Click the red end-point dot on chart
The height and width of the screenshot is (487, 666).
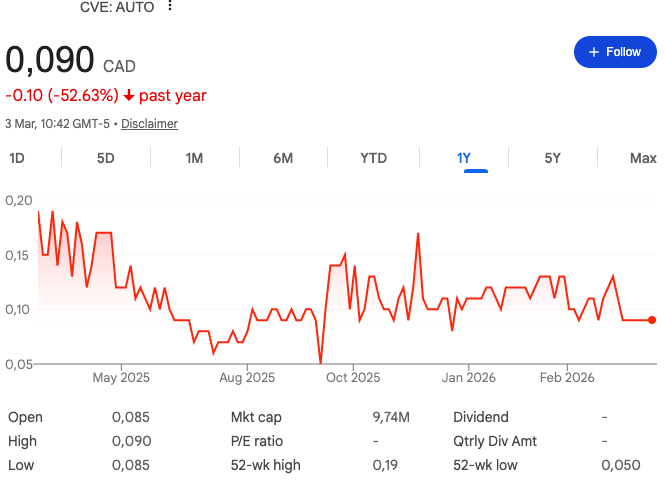(x=652, y=320)
